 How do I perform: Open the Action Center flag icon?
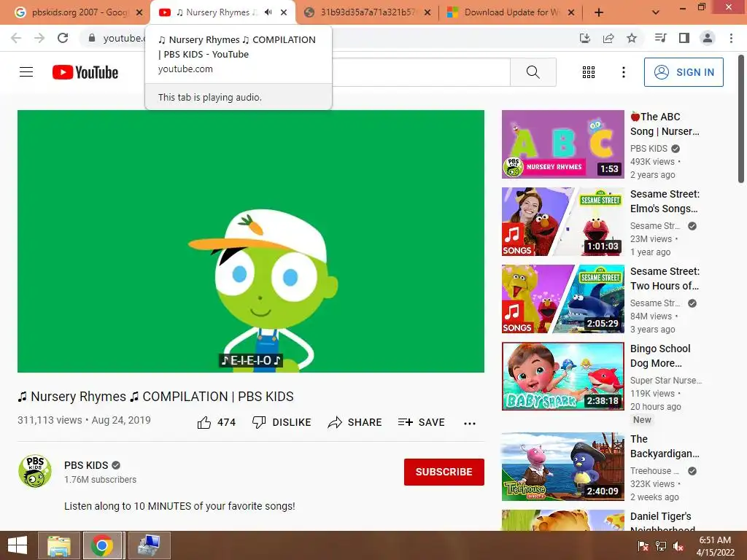[643, 546]
